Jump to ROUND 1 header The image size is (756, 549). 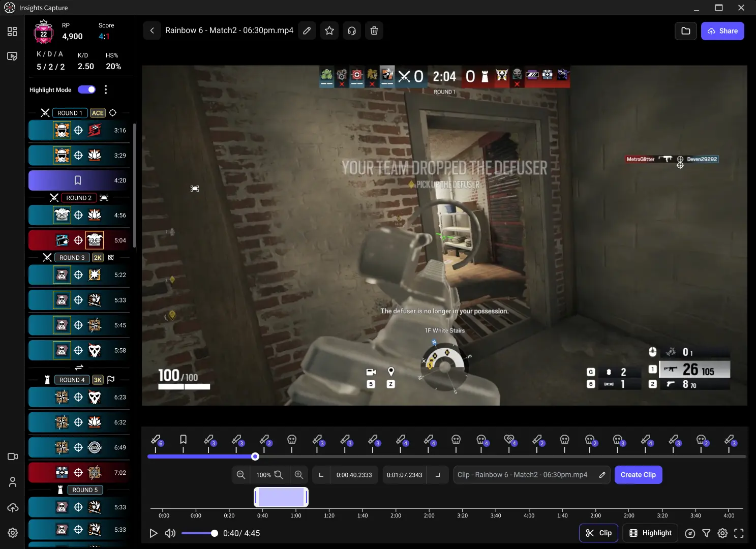[70, 113]
